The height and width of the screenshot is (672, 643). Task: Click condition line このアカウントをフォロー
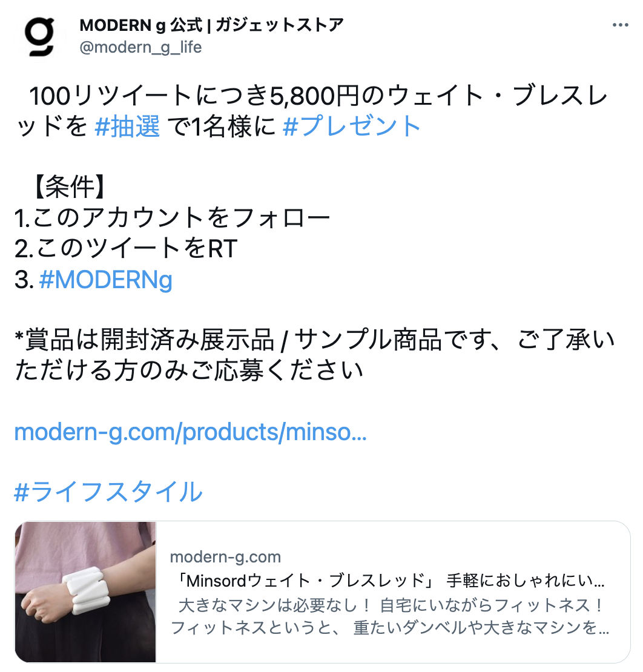point(173,218)
